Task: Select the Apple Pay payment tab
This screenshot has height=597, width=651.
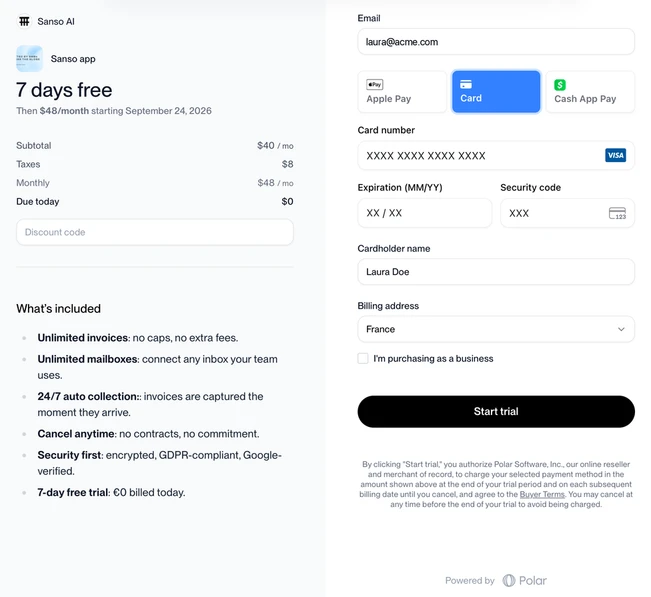Action: pyautogui.click(x=402, y=91)
